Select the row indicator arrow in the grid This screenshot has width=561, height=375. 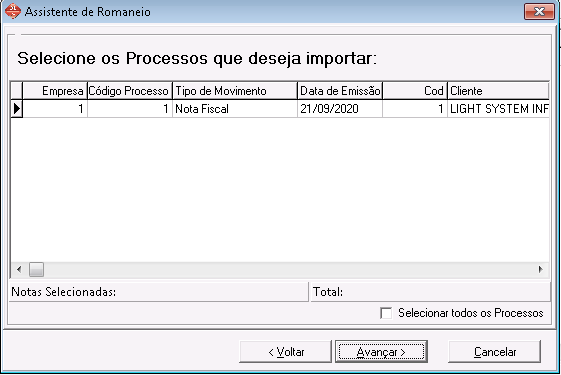point(17,108)
